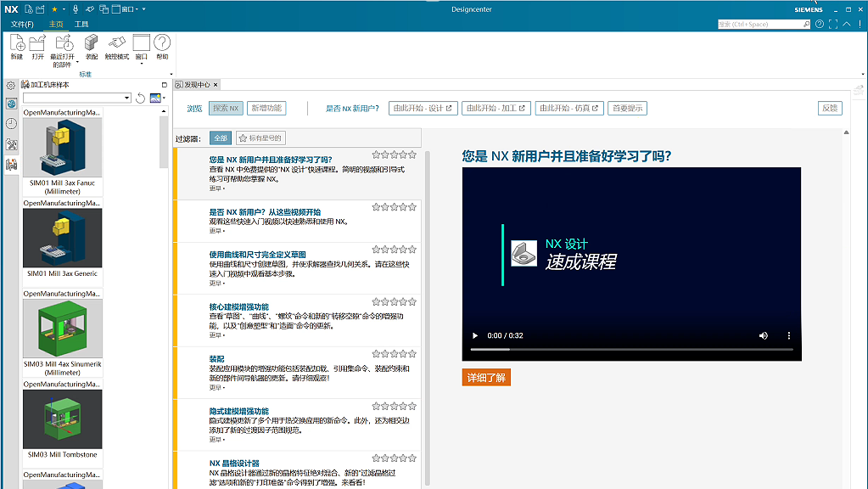This screenshot has height=489, width=868.
Task: Open the video more options menu
Action: pos(789,335)
